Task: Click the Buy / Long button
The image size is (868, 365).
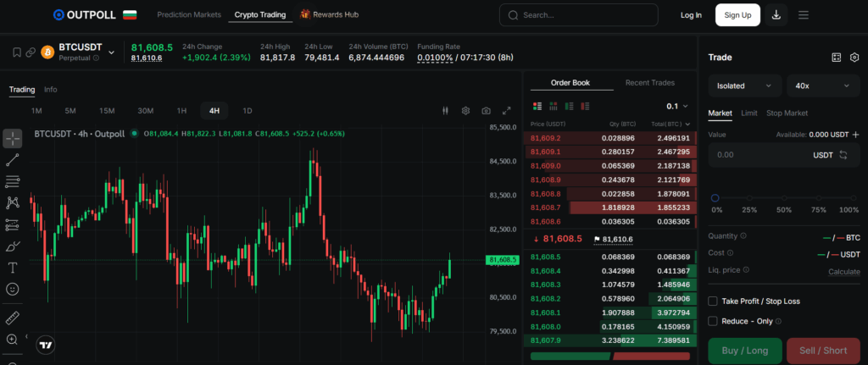Action: [744, 351]
